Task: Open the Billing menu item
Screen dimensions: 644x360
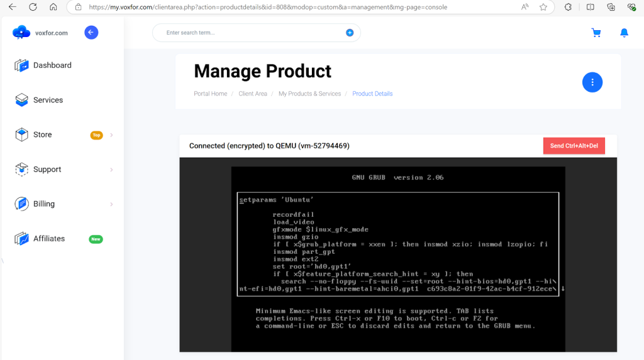Action: coord(44,204)
